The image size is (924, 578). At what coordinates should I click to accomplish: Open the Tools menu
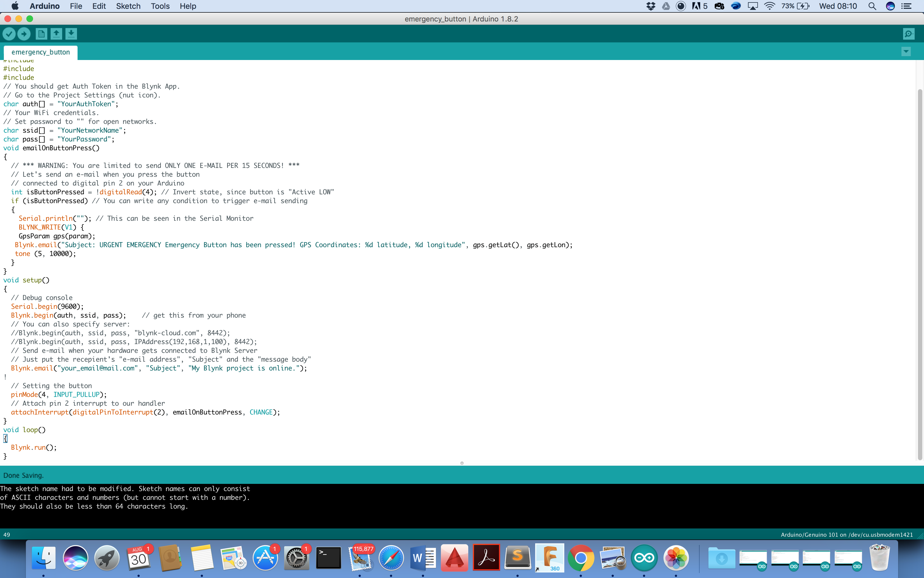160,6
